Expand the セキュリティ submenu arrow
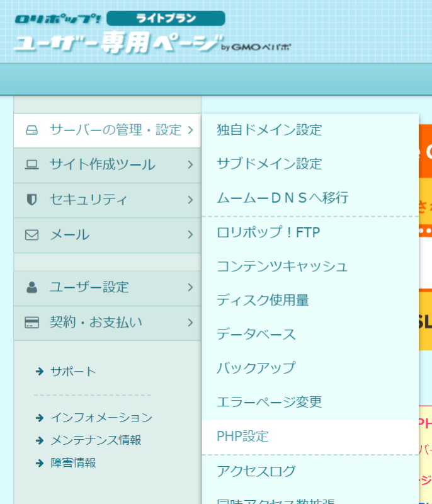Viewport: 432px width, 504px height. point(190,200)
